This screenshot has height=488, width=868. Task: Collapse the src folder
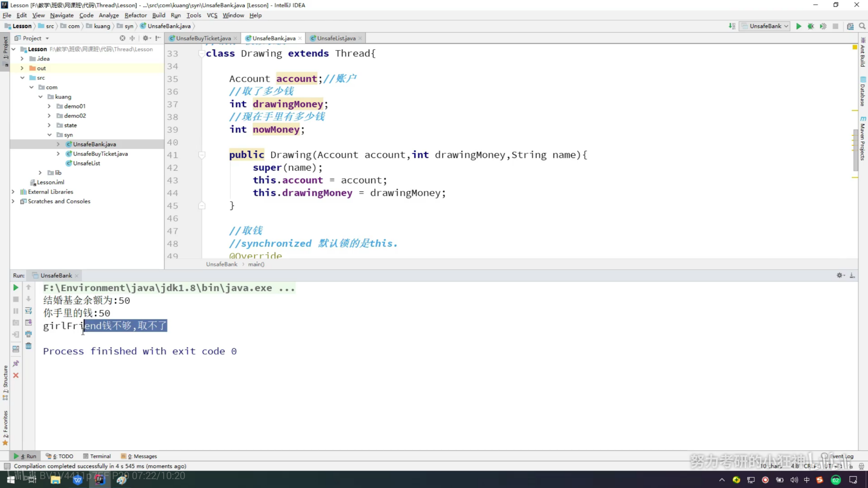[22, 78]
